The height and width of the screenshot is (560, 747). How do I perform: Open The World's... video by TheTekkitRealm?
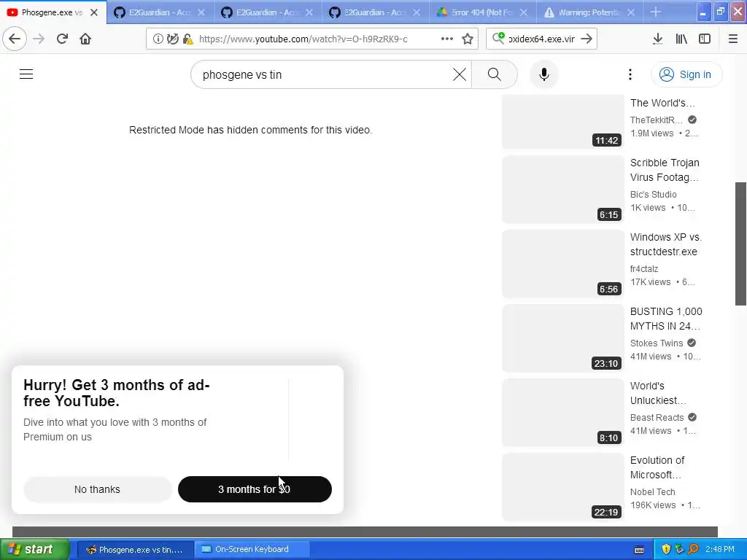(x=662, y=103)
